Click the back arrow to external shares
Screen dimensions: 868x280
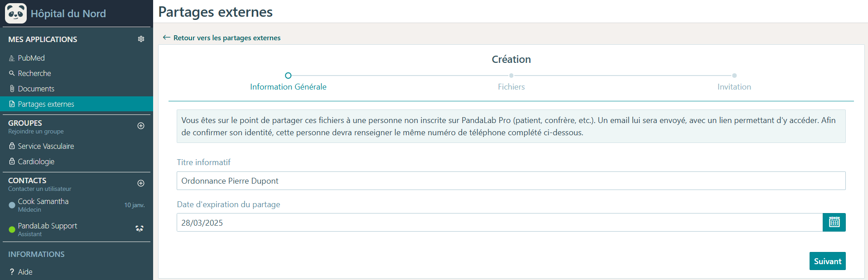[166, 38]
